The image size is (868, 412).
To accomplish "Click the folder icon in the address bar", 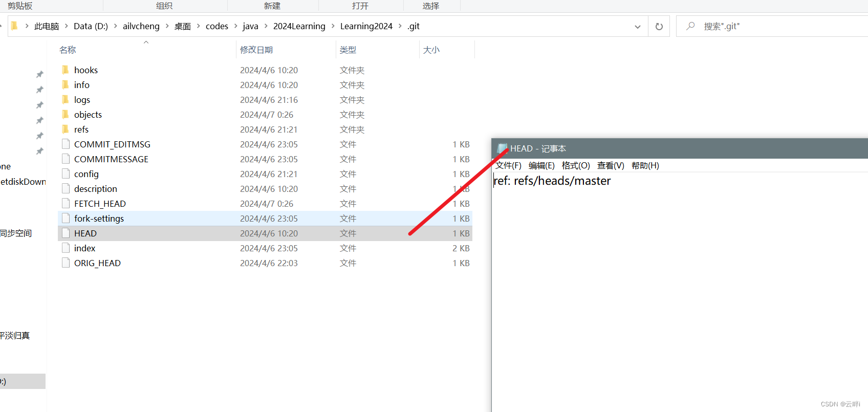I will [15, 26].
